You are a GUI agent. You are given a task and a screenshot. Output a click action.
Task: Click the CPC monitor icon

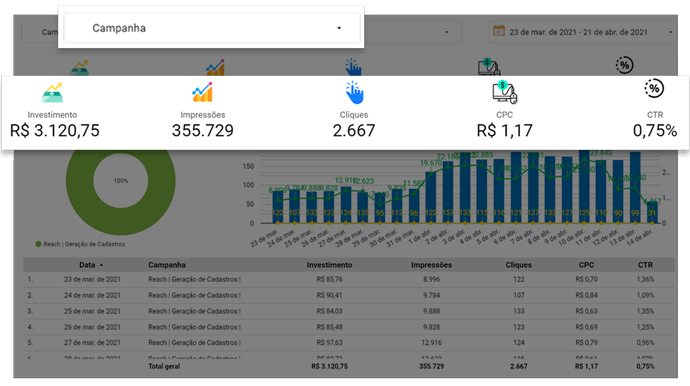(x=504, y=92)
